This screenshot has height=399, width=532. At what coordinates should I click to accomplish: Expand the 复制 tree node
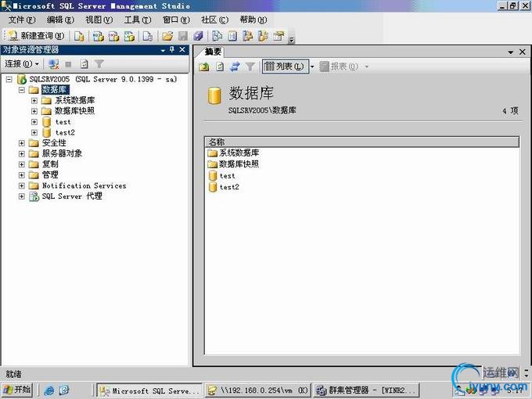coord(22,164)
